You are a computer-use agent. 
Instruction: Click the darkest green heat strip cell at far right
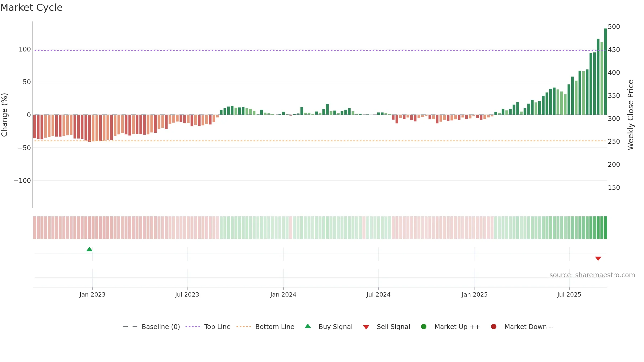[x=605, y=228]
